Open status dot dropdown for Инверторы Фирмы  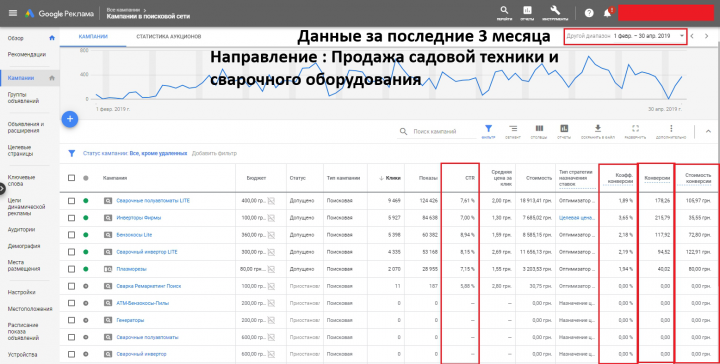pos(85,218)
